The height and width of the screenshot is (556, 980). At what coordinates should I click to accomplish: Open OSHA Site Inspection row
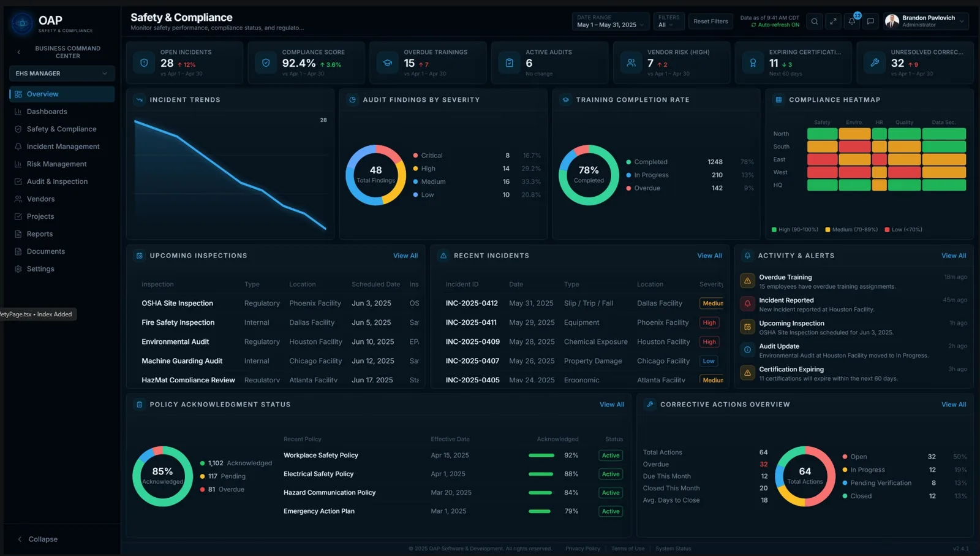[x=279, y=303]
